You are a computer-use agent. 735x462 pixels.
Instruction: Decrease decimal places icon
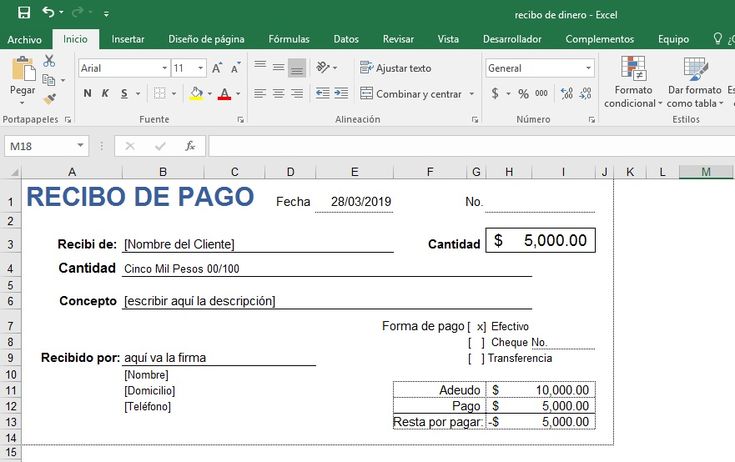tap(585, 93)
